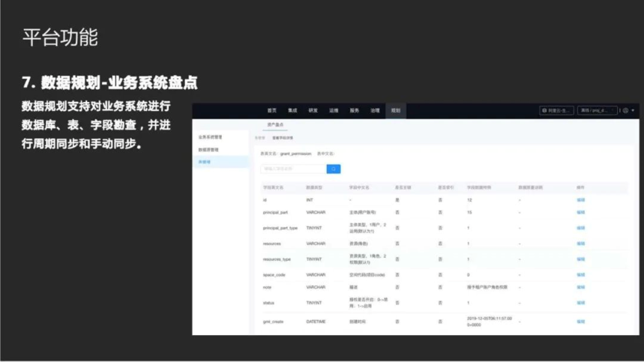The image size is (644, 362).
Task: Open 数据源管理 in the sidebar
Action: 208,150
